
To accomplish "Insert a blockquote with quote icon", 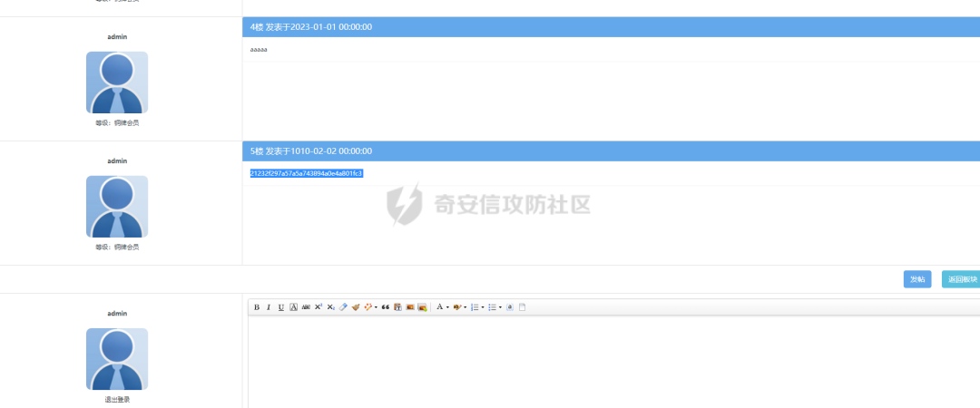I will 386,307.
